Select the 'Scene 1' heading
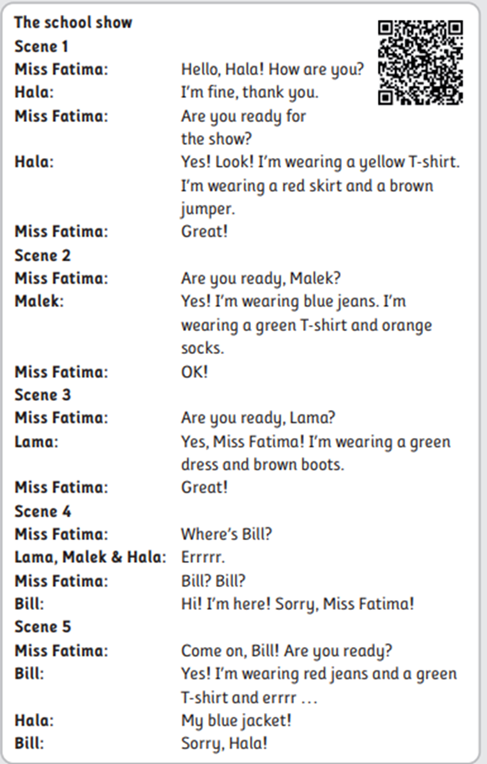 41,46
